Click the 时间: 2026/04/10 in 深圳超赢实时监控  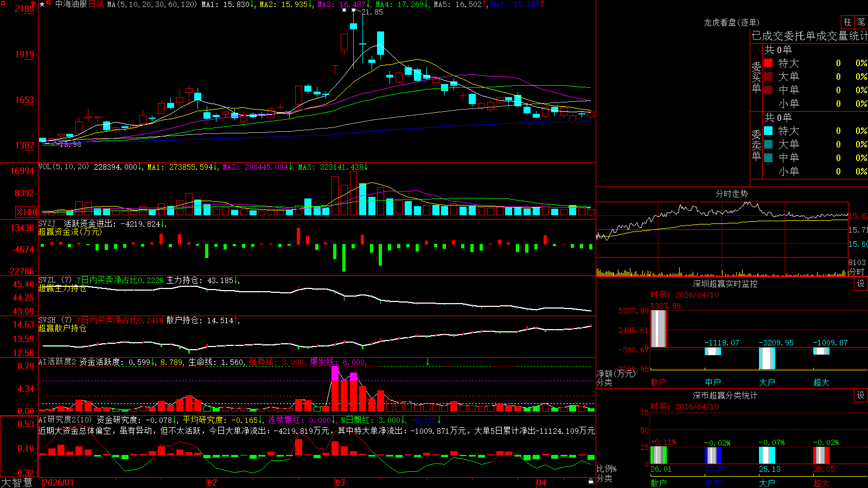[685, 295]
